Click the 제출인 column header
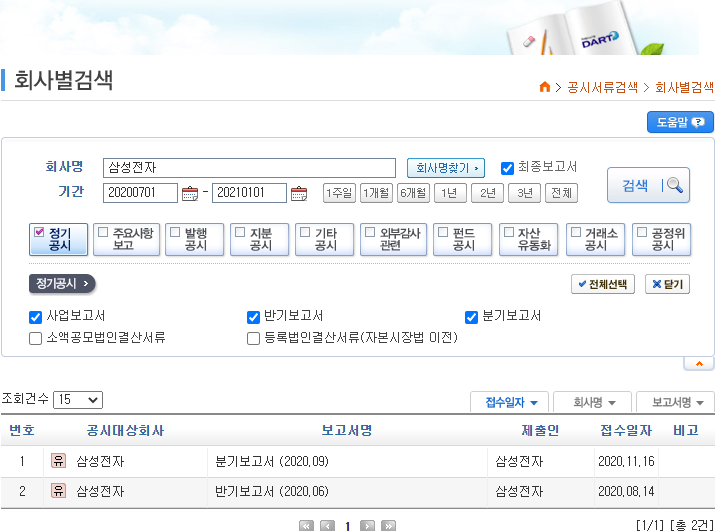The height and width of the screenshot is (531, 720). click(x=540, y=430)
